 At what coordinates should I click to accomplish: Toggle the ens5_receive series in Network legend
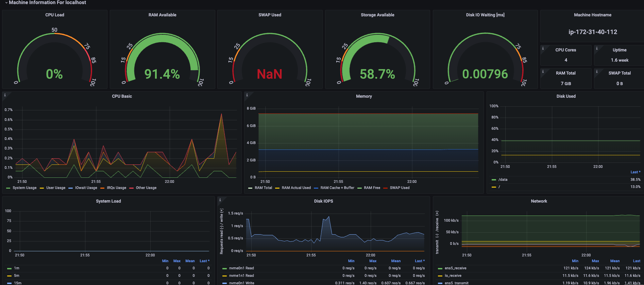point(455,268)
